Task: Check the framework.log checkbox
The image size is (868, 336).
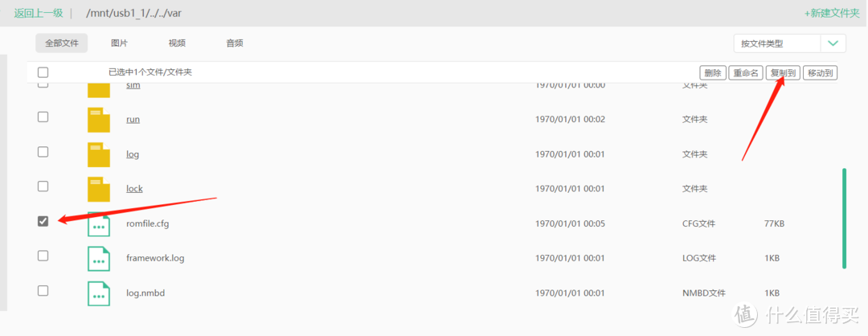Action: [43, 256]
